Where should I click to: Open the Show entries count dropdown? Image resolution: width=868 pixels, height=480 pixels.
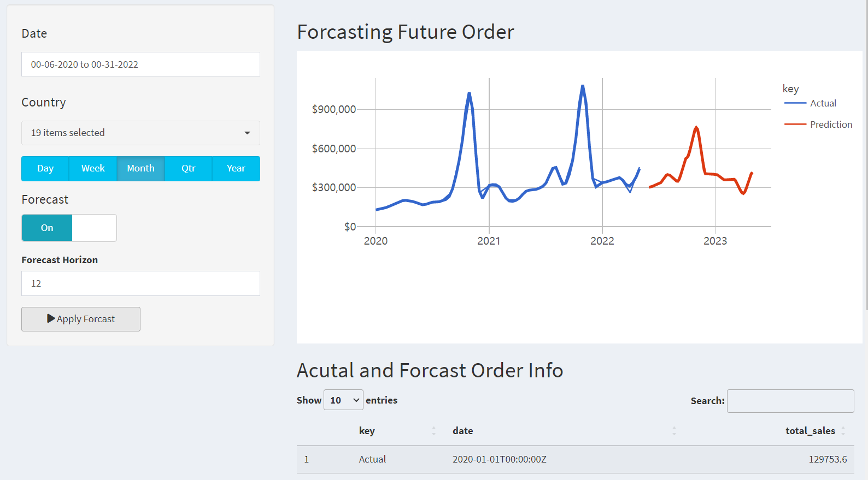coord(343,400)
